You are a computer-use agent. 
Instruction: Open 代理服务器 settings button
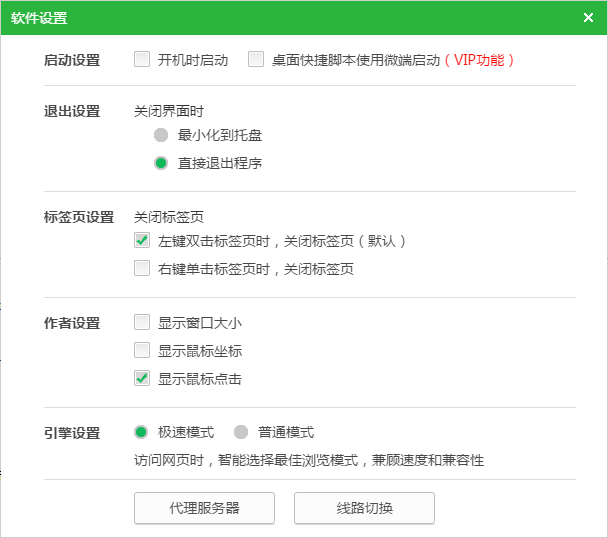click(204, 508)
